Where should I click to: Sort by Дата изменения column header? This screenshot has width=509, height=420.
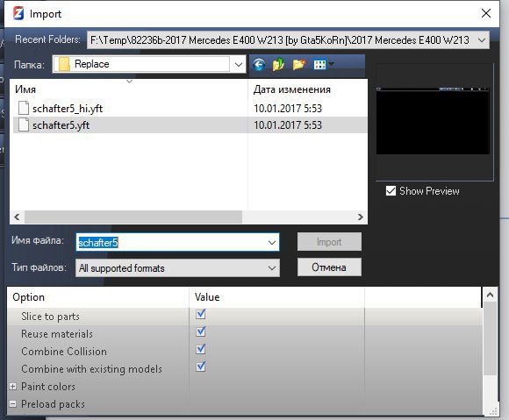click(307, 89)
